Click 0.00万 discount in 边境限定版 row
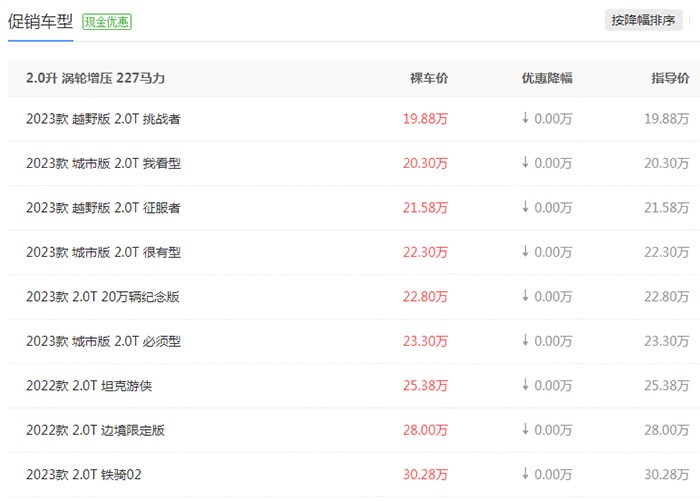This screenshot has height=501, width=700. 553,430
